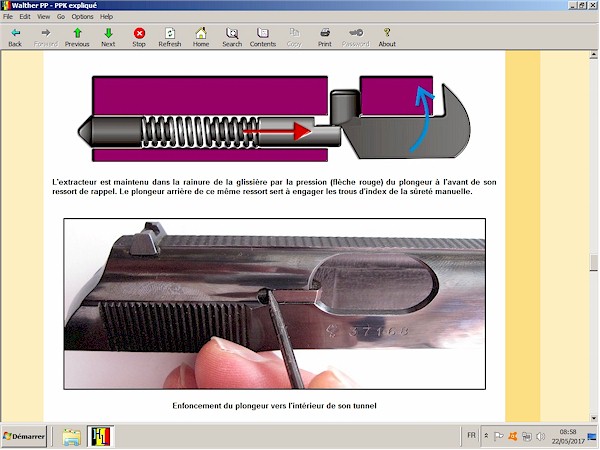Open the network tray icon
The width and height of the screenshot is (600, 450).
tap(527, 436)
